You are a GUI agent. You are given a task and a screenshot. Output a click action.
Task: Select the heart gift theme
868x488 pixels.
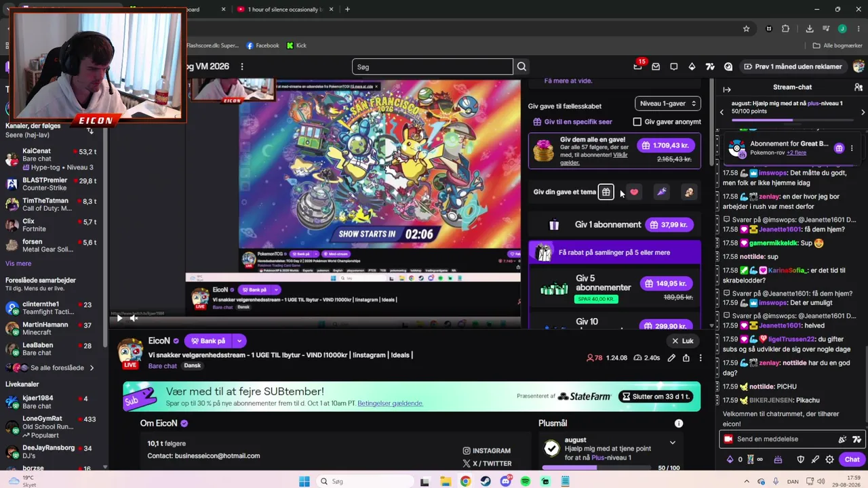(x=634, y=192)
